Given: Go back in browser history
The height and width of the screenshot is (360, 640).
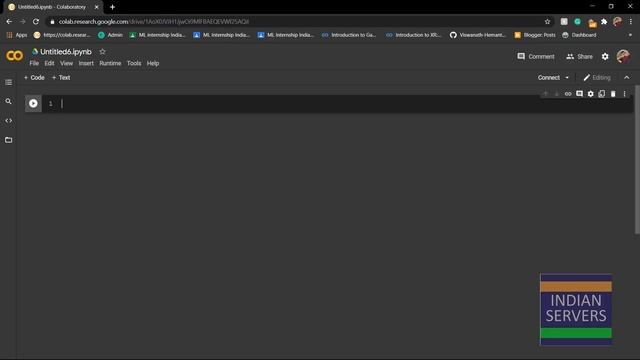Looking at the screenshot, I should pyautogui.click(x=9, y=22).
